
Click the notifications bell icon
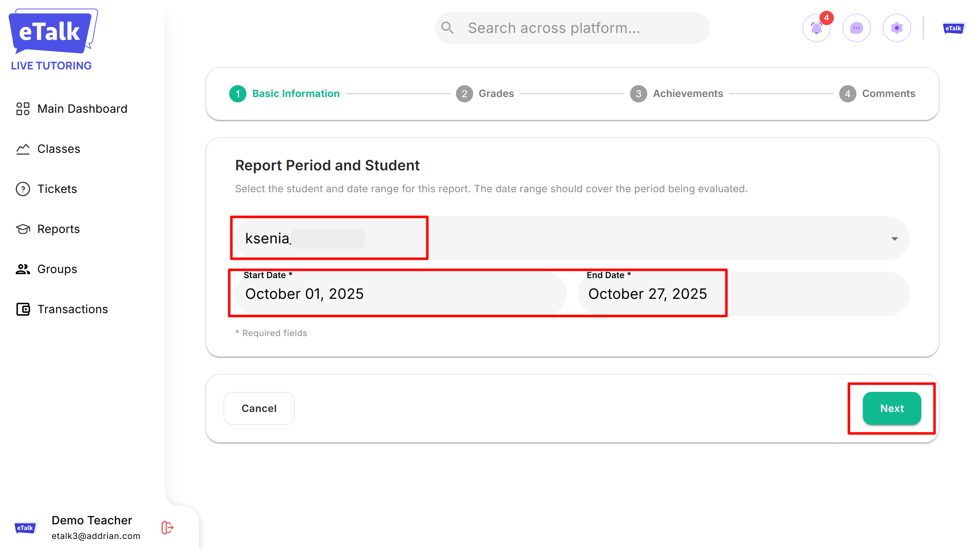[x=816, y=28]
